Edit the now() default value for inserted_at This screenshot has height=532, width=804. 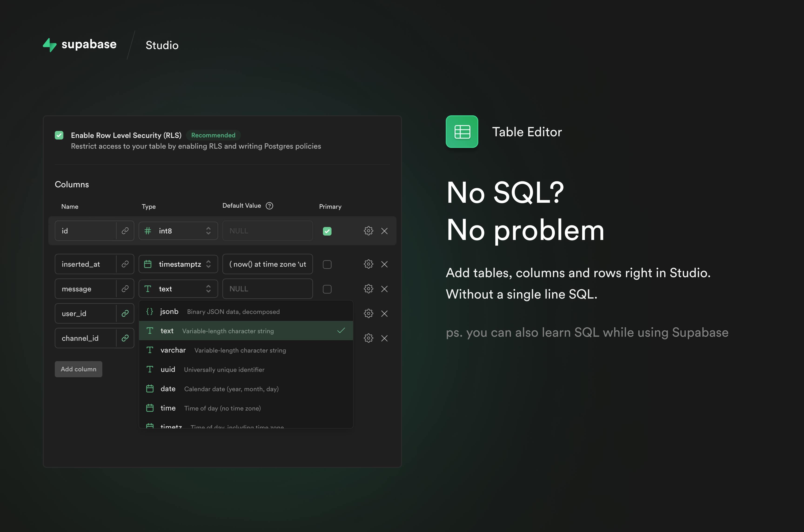point(268,264)
